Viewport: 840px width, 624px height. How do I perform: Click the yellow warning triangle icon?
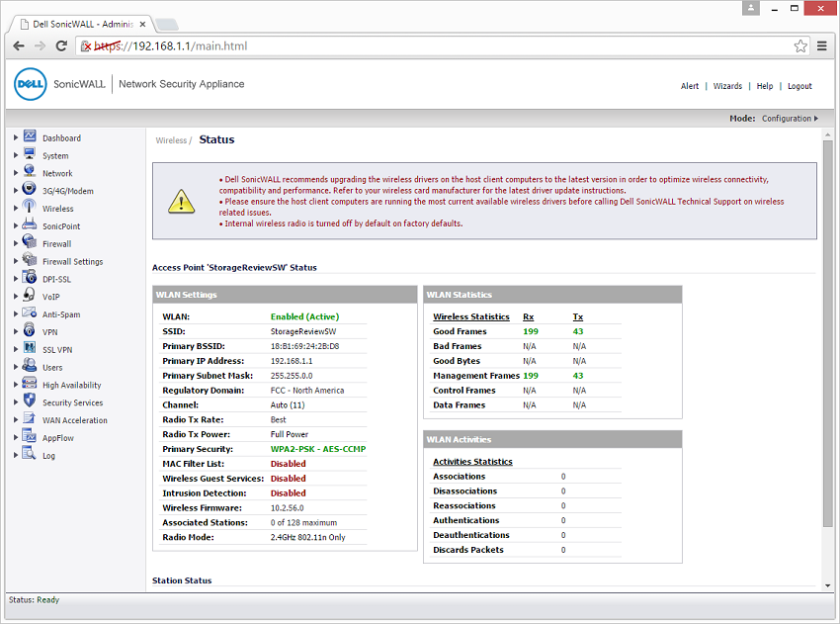(181, 201)
